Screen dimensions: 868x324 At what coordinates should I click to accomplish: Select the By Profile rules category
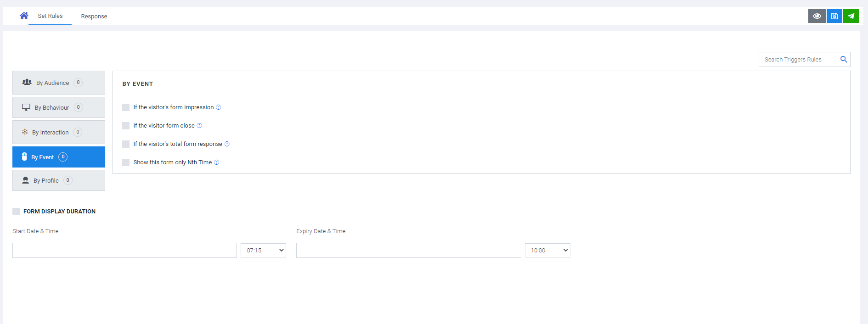click(59, 180)
